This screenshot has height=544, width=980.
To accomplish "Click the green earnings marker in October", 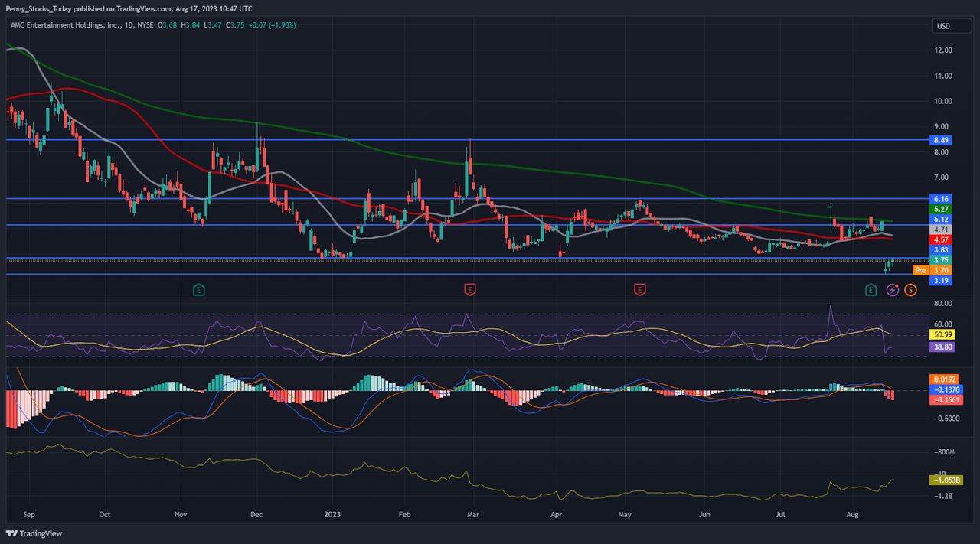I will [199, 289].
